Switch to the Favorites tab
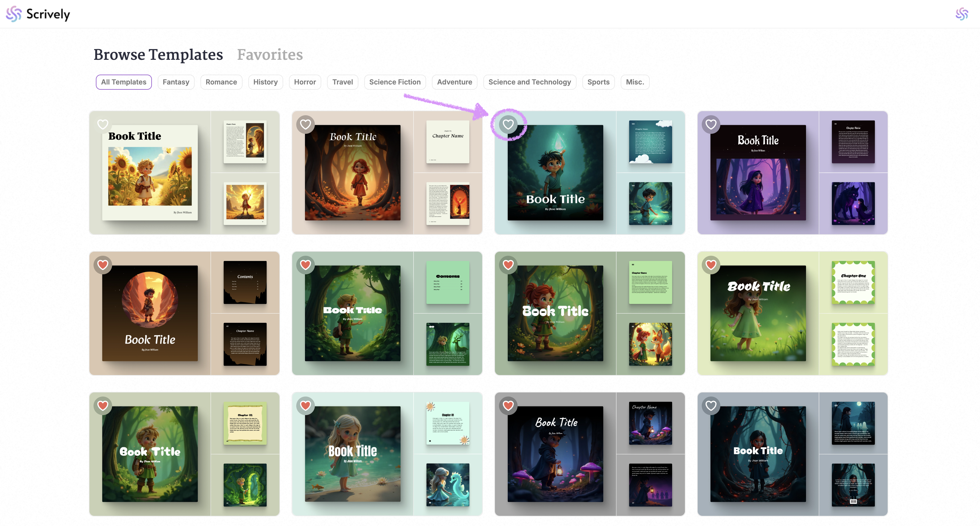The image size is (980, 526). pos(270,55)
